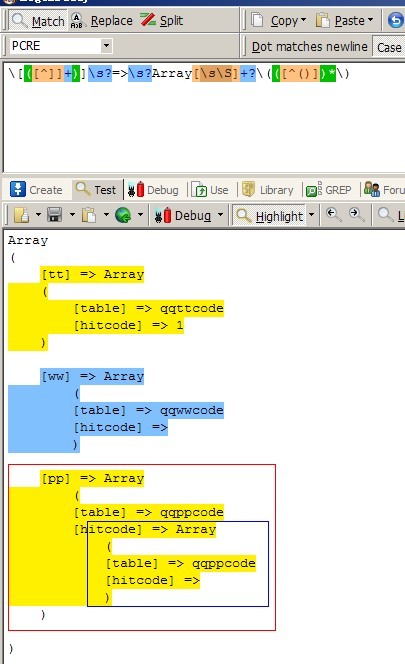
Task: Click the previous match zoom icon
Action: point(333,215)
